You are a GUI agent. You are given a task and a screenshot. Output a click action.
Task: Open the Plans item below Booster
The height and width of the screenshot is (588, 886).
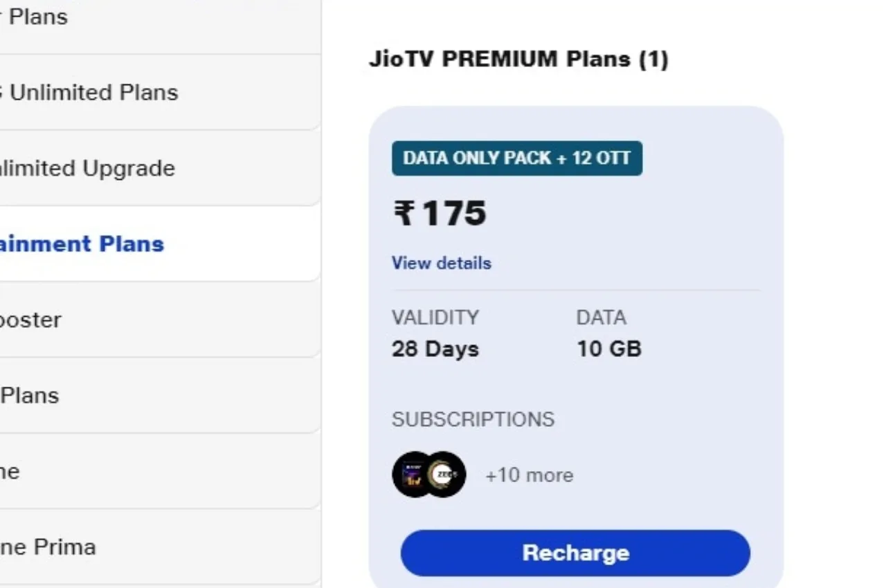tap(30, 395)
